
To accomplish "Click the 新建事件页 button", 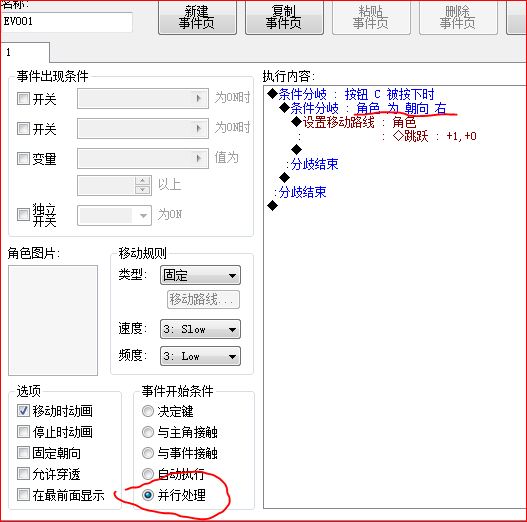I will 197,17.
